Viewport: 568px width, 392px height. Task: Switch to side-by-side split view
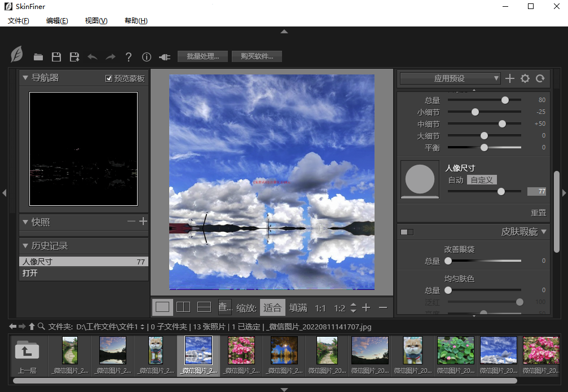[183, 307]
